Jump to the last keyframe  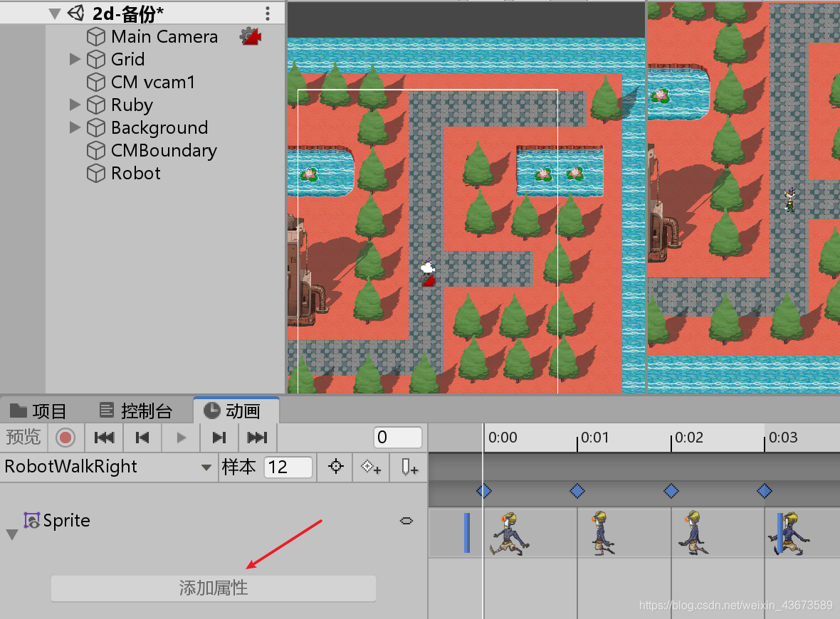[x=257, y=438]
